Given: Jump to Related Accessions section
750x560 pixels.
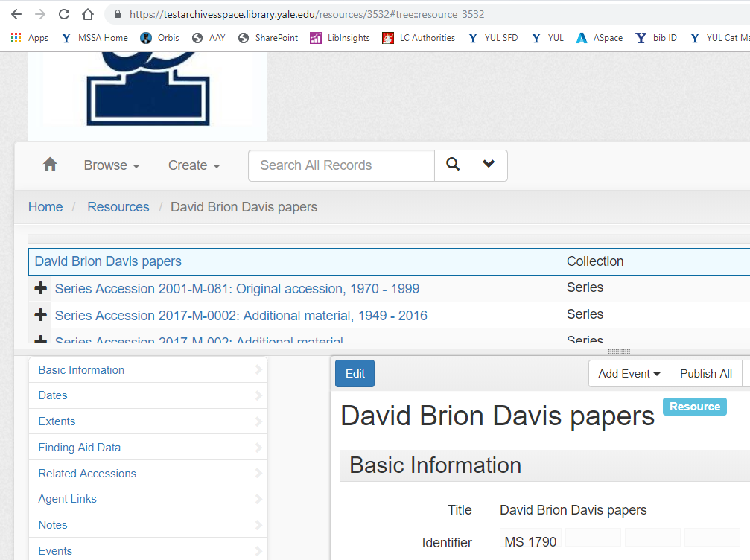Looking at the screenshot, I should point(148,473).
